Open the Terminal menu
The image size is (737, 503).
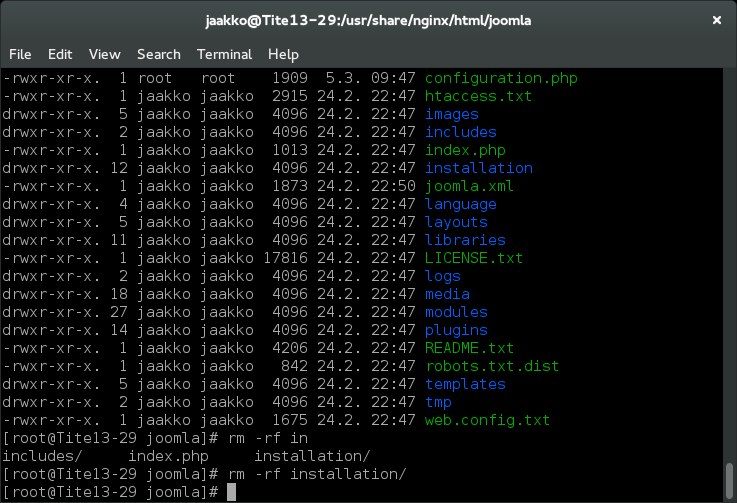pos(224,55)
